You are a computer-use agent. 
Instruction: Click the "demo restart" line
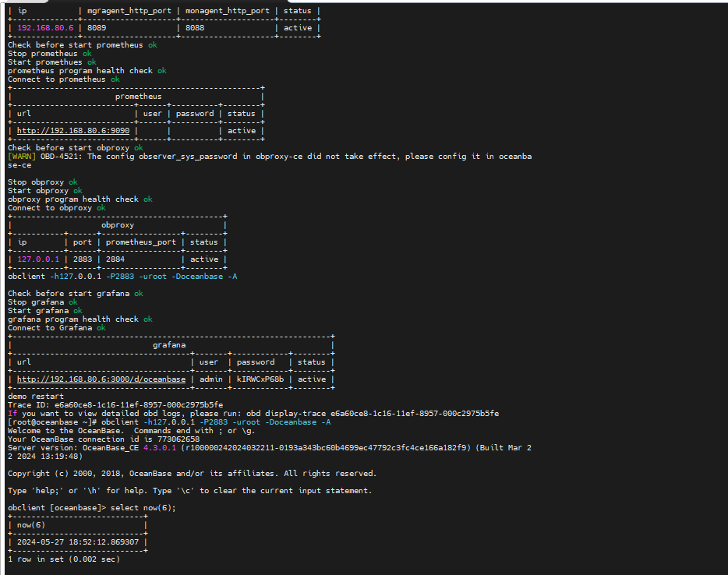tap(36, 397)
